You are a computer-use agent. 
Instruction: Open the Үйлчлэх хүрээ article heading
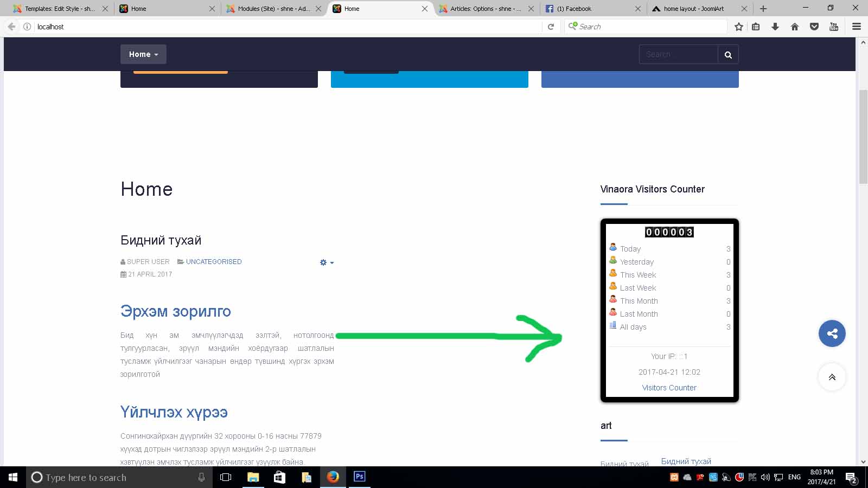pos(174,412)
